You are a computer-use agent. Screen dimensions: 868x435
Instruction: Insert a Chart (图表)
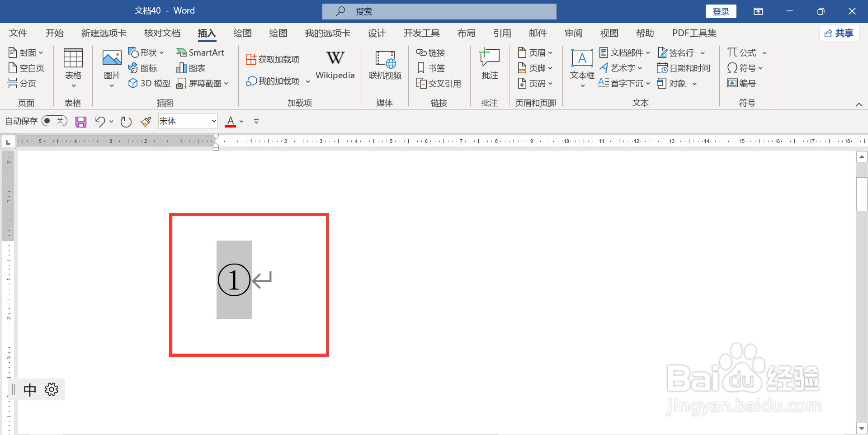point(191,68)
